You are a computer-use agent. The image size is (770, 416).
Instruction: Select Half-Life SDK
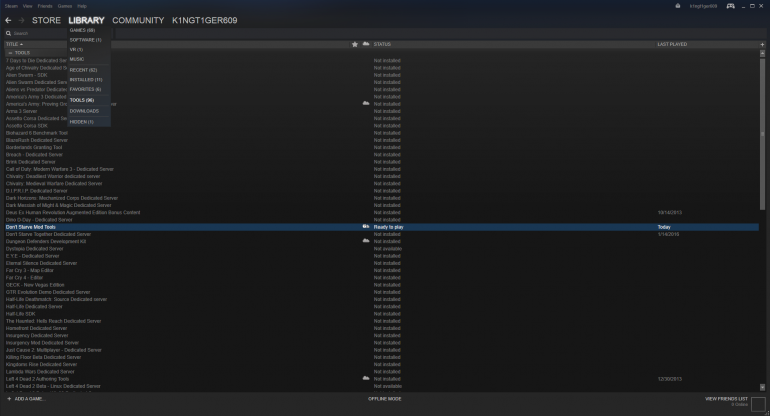(20, 314)
